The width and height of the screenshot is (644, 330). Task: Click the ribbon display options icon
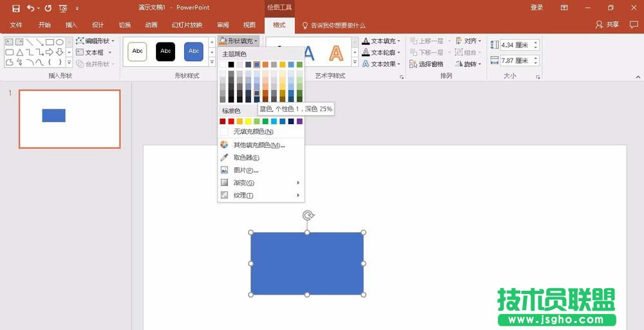click(564, 8)
